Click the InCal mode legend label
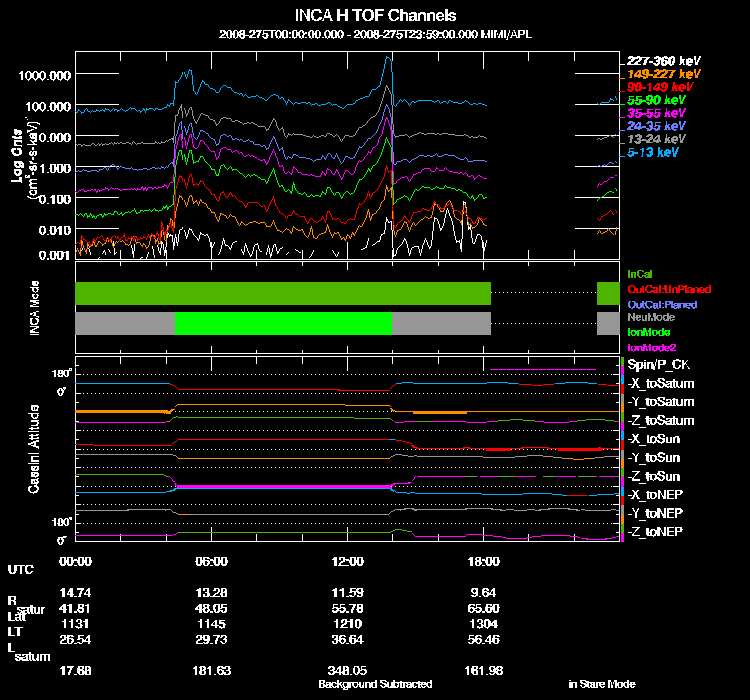The width and height of the screenshot is (750, 700). 640,274
